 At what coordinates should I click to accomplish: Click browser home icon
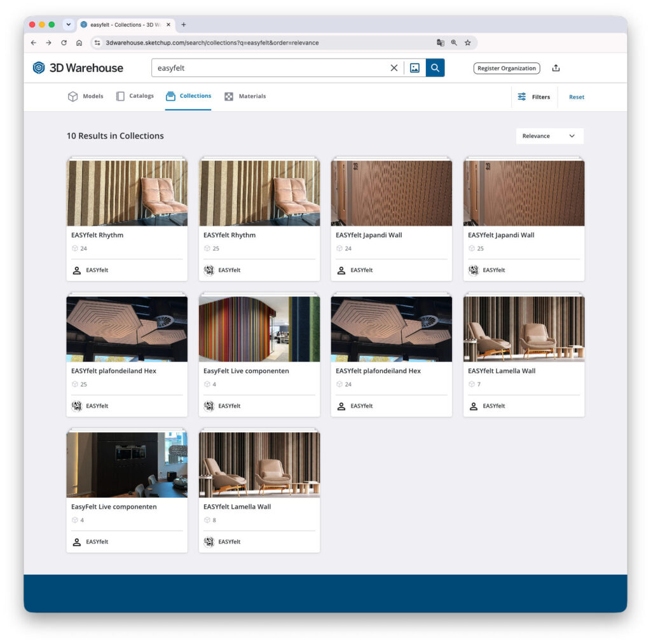79,43
